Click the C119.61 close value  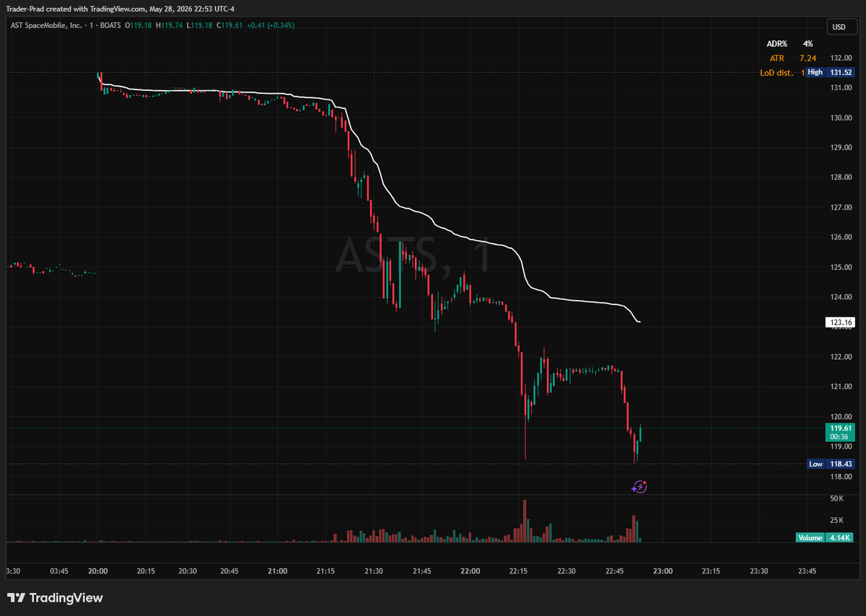point(229,25)
